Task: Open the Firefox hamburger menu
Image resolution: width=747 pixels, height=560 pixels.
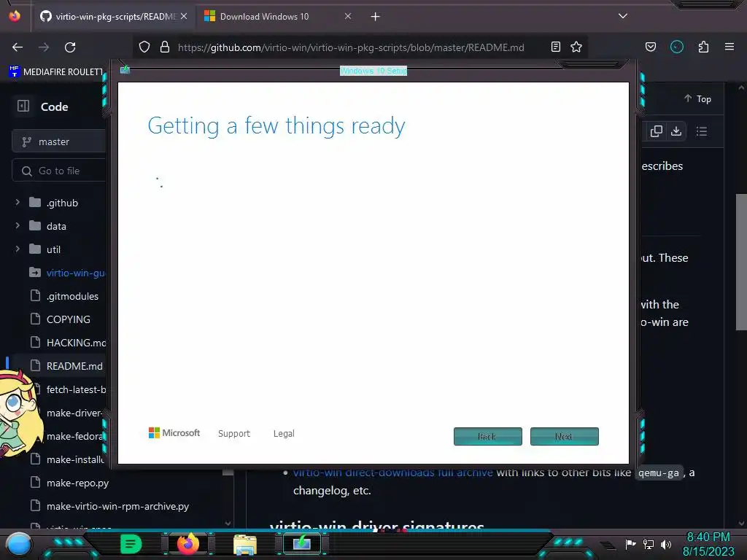Action: click(729, 47)
